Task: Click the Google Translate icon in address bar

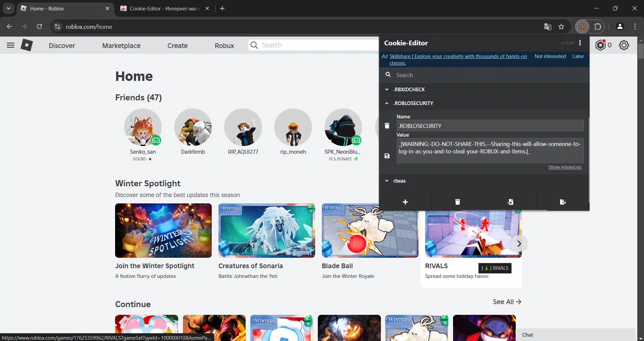Action: 548,27
